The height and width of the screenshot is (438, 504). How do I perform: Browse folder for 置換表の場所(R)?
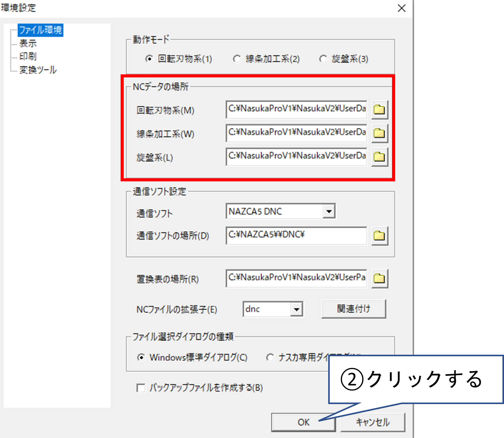(x=379, y=279)
